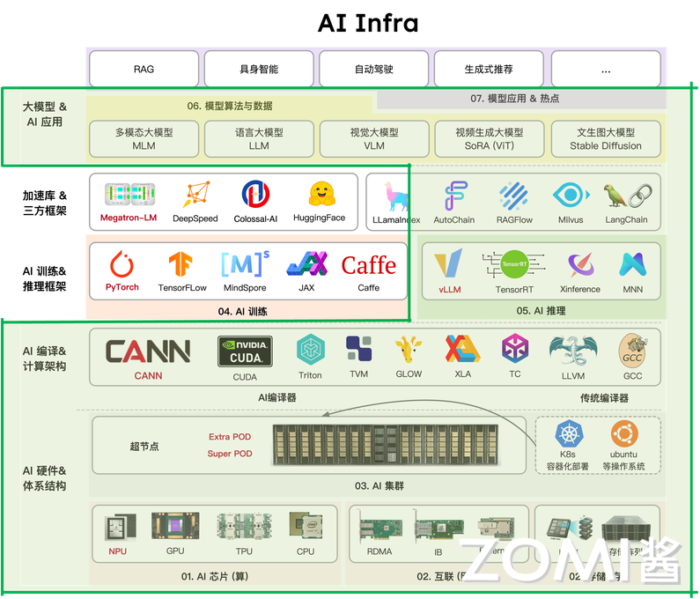Click the 语言大模型 LLM box
The image size is (700, 599).
259,139
